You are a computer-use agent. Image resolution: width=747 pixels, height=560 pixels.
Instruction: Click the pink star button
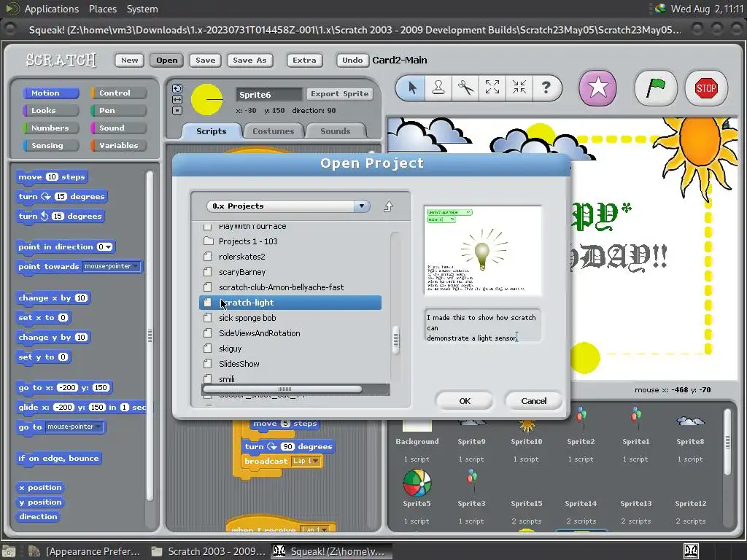(x=597, y=88)
